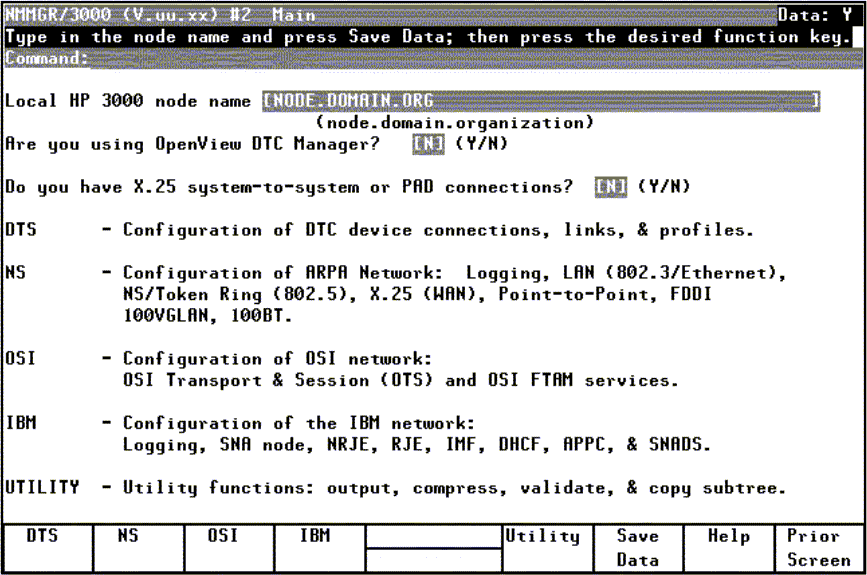Select the OSI function key
Image resolution: width=867 pixels, height=575 pixels.
[x=229, y=548]
